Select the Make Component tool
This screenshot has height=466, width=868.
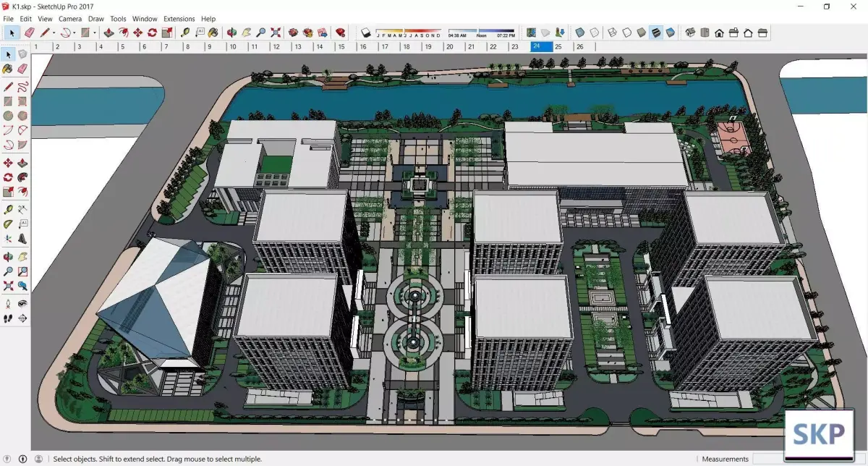click(22, 54)
